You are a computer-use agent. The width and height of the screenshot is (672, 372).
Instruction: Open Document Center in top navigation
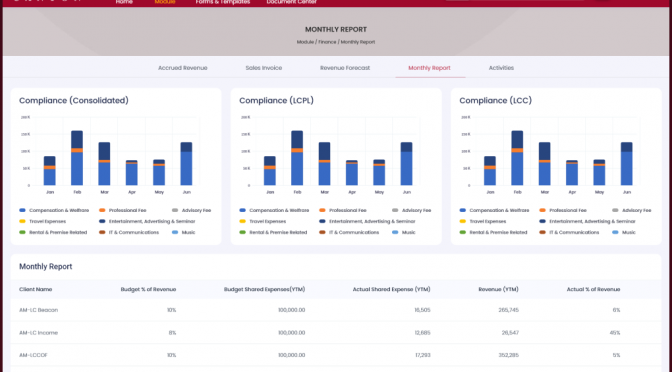coord(291,2)
